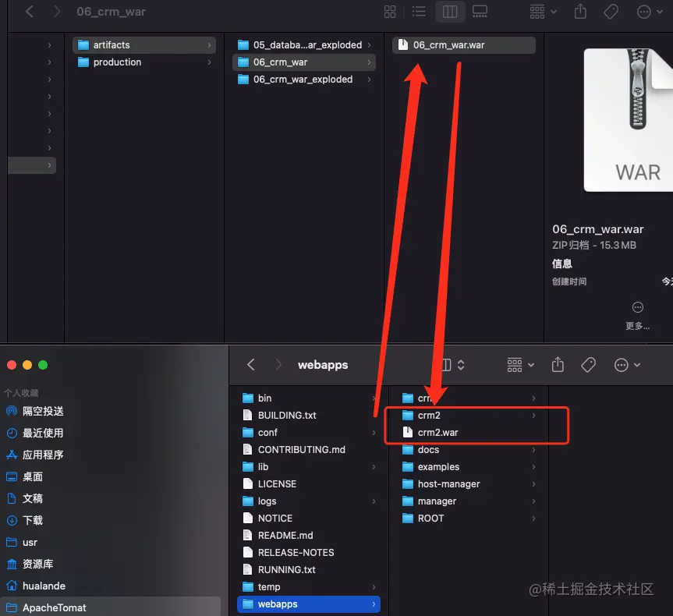Expand the artifacts folder chevron
The height and width of the screenshot is (616, 673).
pos(209,44)
